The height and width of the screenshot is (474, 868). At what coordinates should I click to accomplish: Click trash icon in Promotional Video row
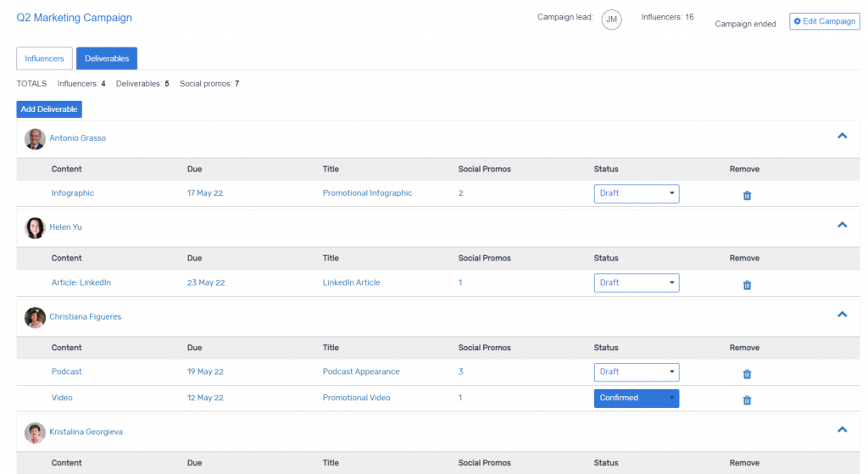tap(747, 400)
